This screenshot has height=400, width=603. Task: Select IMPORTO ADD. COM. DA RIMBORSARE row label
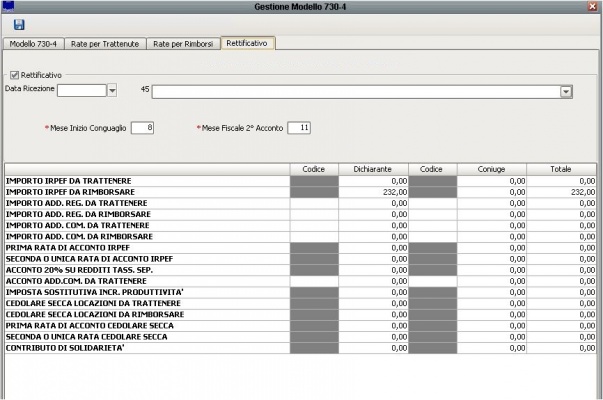79,237
